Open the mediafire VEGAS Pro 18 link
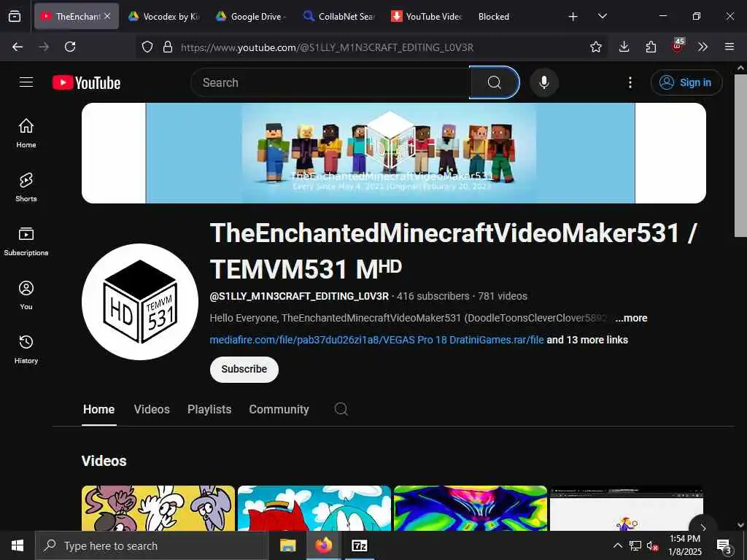Viewport: 747px width, 560px height. click(x=376, y=340)
